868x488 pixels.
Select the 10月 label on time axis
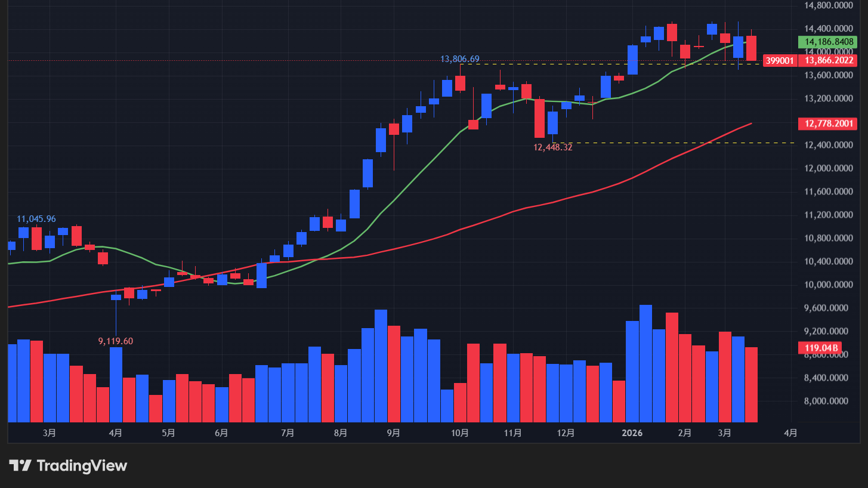pos(460,433)
